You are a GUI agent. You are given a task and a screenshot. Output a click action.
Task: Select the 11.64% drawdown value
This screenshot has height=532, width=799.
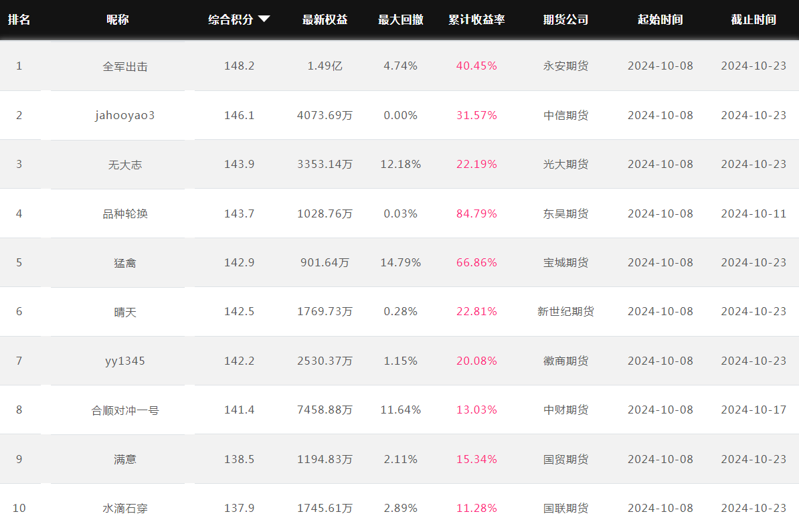pyautogui.click(x=401, y=410)
